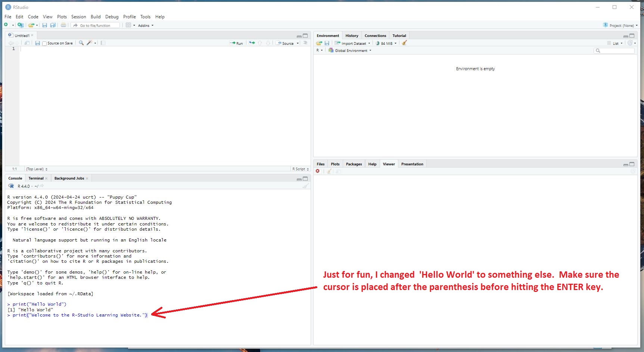Maximize the Console pane
This screenshot has width=644, height=352.
[305, 179]
